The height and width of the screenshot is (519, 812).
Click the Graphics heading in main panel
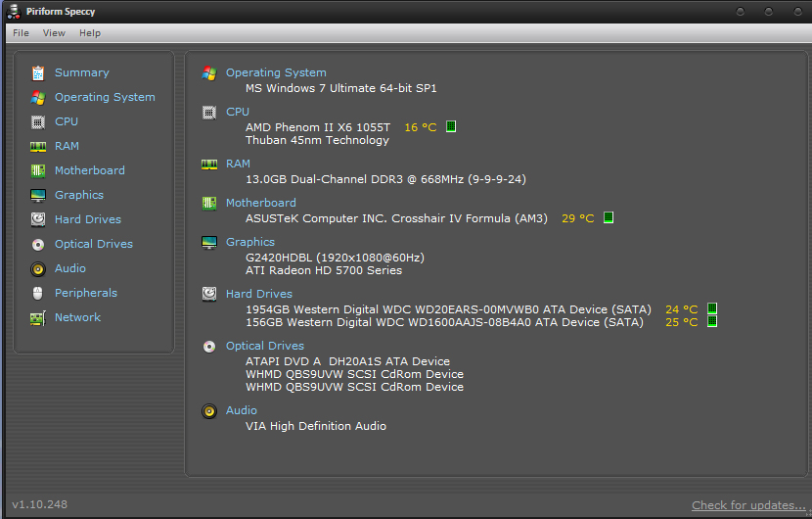250,242
